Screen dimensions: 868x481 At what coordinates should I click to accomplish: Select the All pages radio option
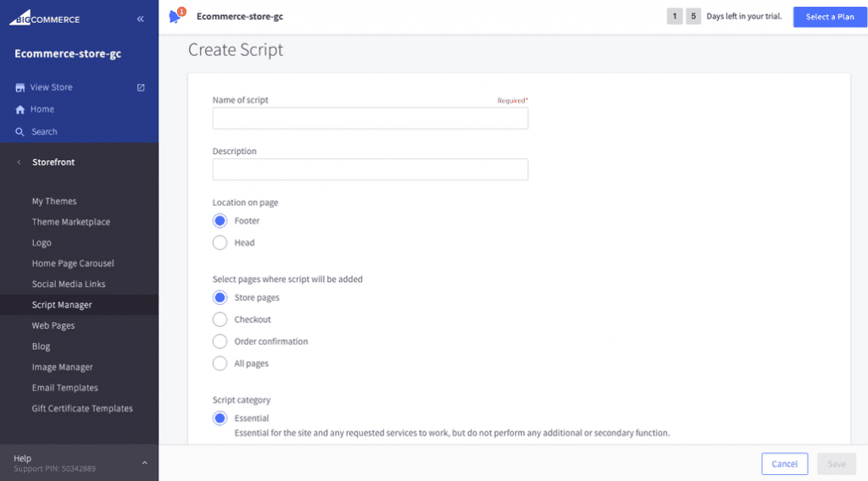pyautogui.click(x=220, y=363)
